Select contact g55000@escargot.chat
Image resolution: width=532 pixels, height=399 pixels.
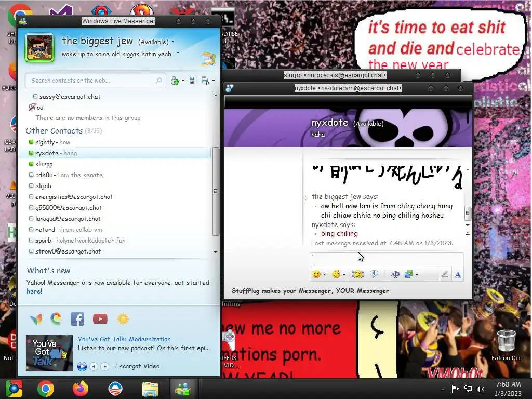(65, 208)
